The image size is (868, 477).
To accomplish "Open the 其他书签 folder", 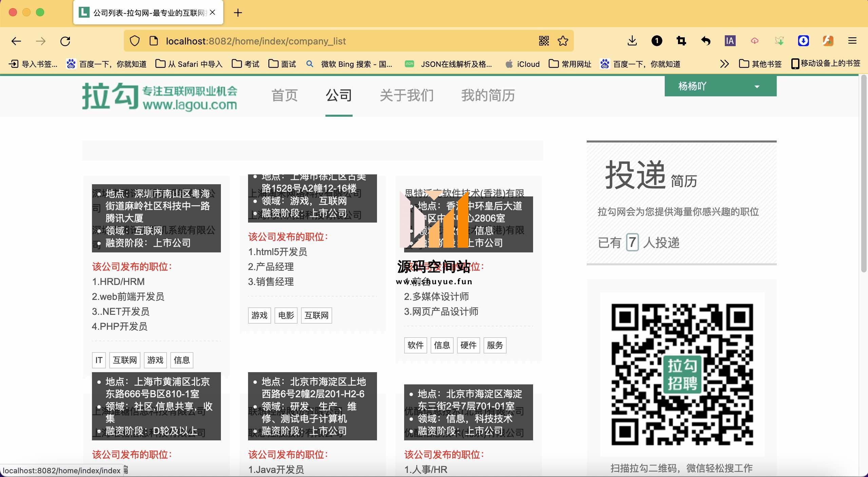I will (x=760, y=64).
